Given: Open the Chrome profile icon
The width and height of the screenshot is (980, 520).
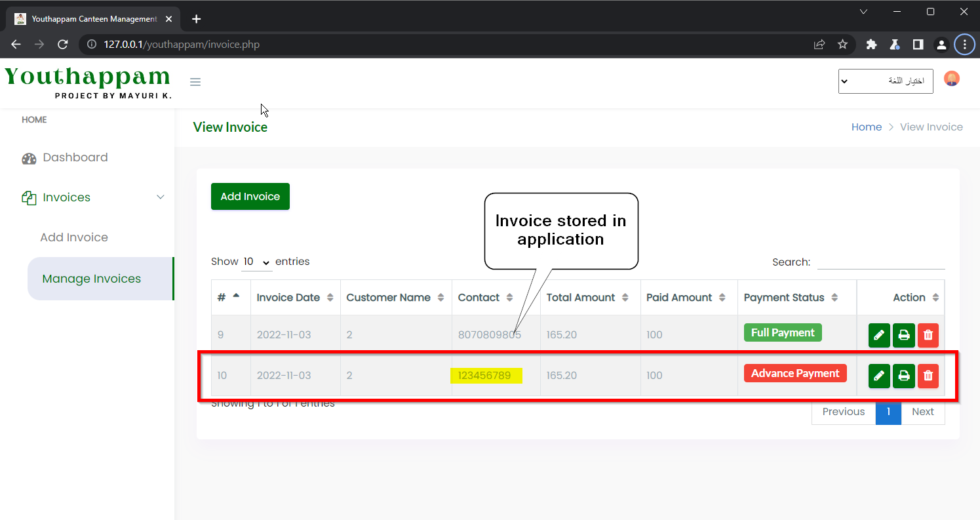Looking at the screenshot, I should coord(941,45).
